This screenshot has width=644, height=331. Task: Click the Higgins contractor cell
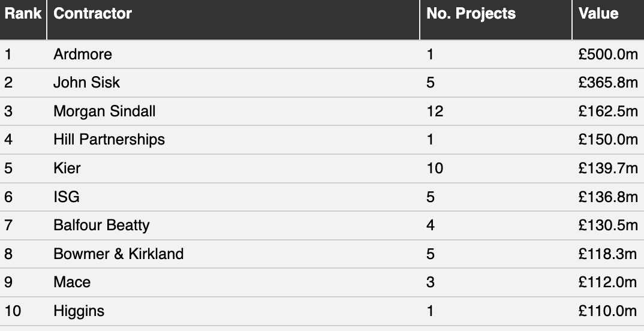click(x=79, y=311)
